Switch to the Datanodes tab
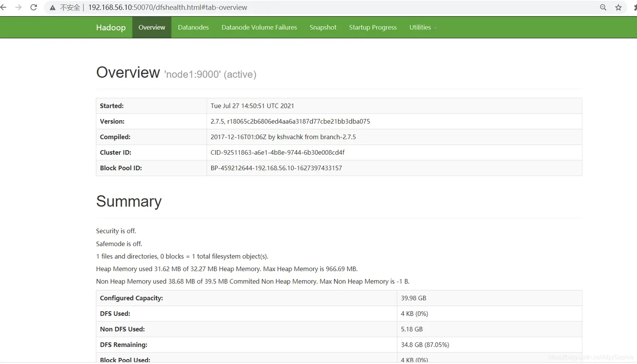The width and height of the screenshot is (637, 364). [x=193, y=27]
